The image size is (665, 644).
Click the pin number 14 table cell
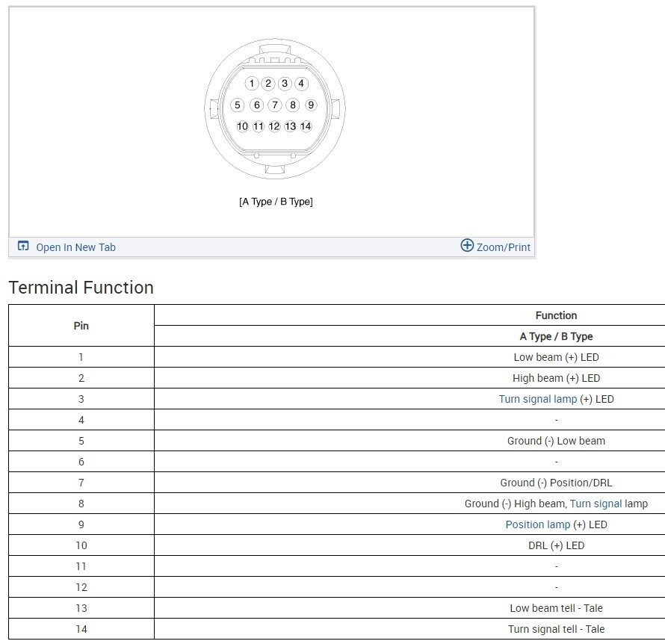pos(81,629)
